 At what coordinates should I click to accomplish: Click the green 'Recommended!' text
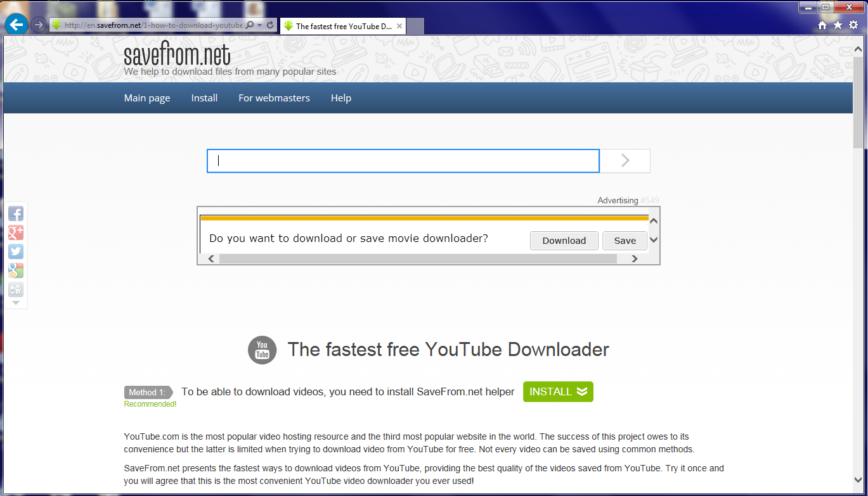(150, 404)
